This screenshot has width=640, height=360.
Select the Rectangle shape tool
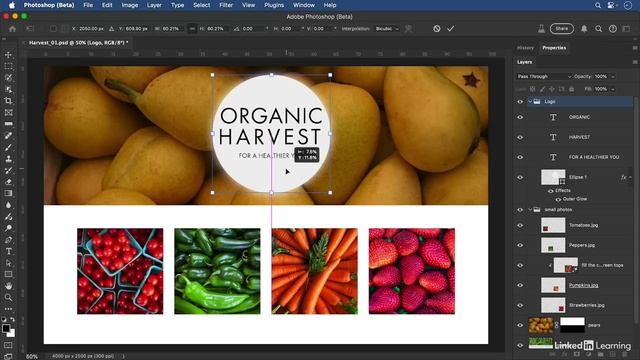(8, 274)
